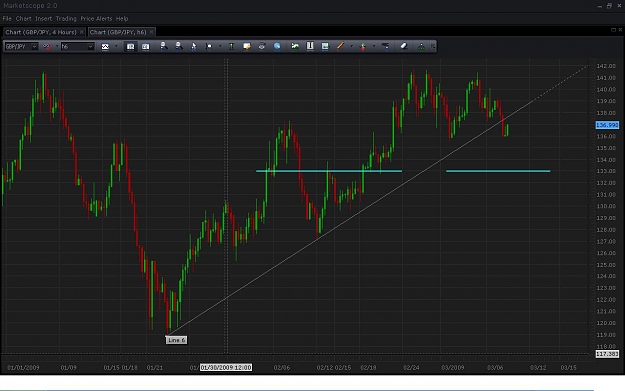
Task: Close the Chart (GBP/JPY, h6) tab
Action: point(151,32)
